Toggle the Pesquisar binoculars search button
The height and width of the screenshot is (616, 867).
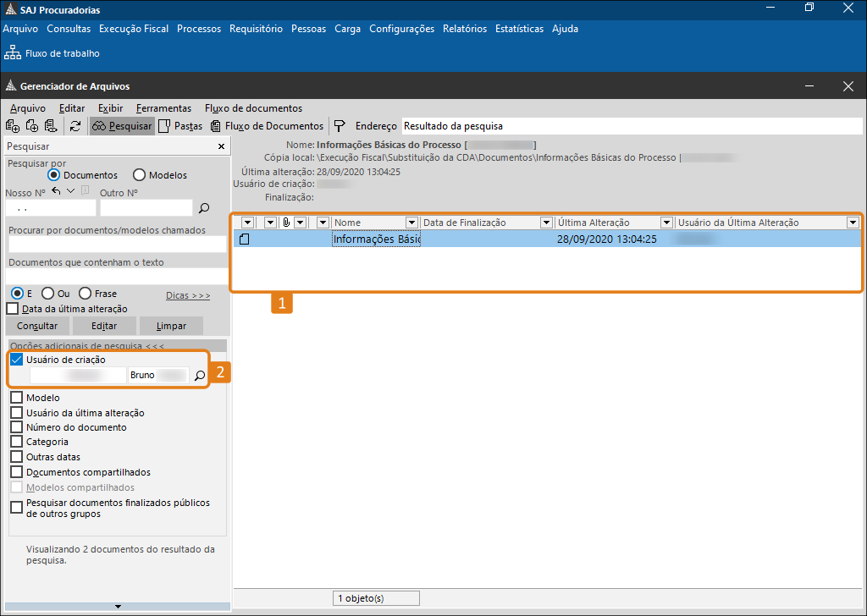(x=122, y=126)
